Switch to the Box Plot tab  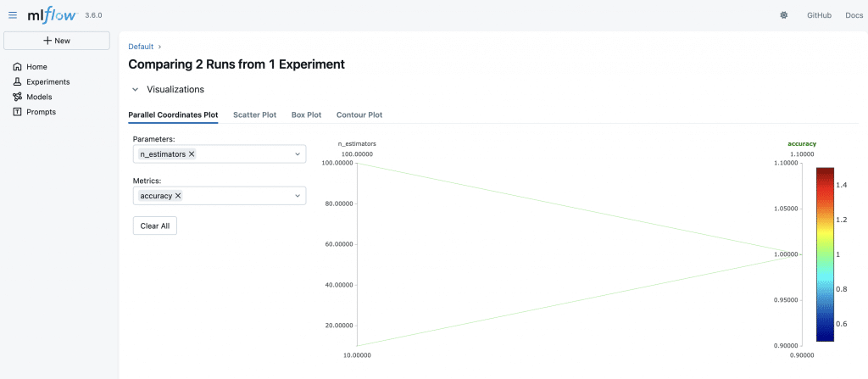(306, 114)
